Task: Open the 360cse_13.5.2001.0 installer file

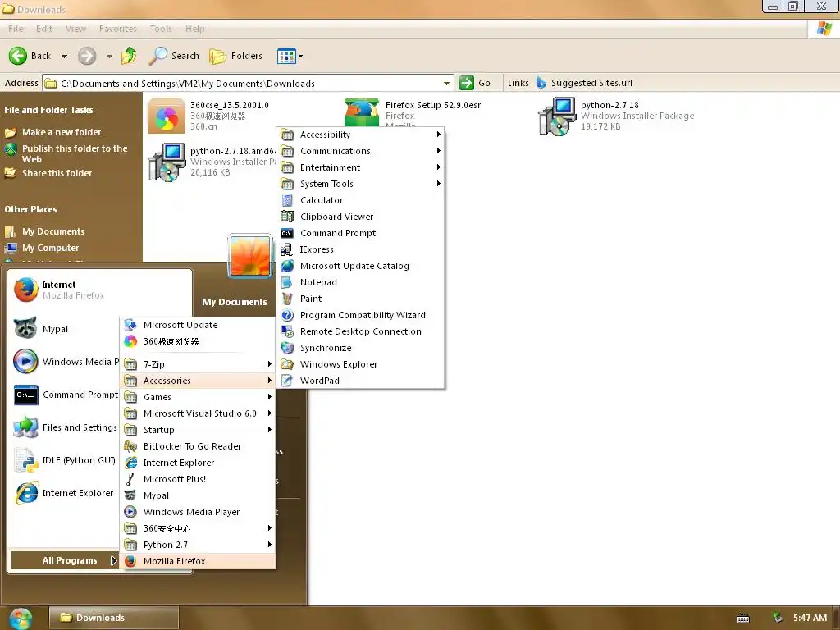Action: (209, 115)
